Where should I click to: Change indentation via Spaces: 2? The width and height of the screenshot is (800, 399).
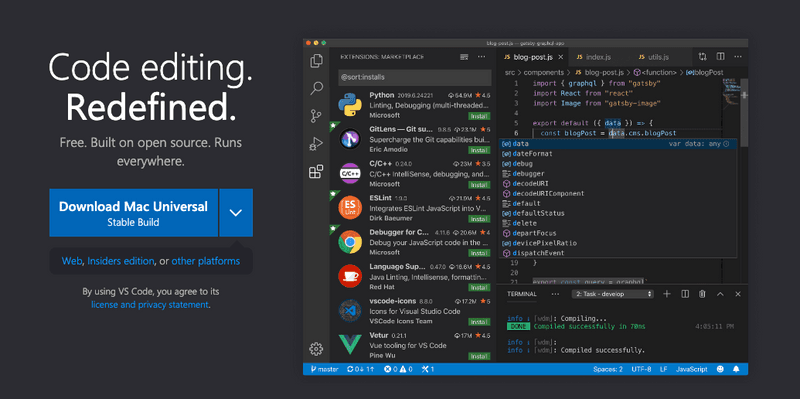click(608, 369)
